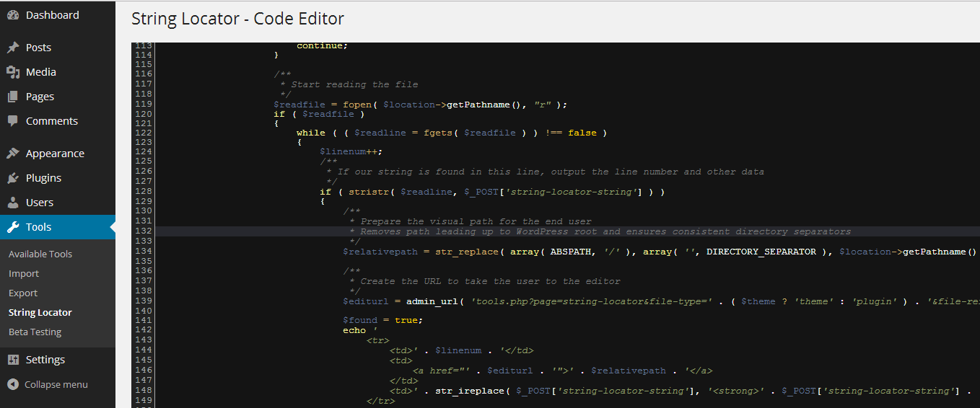Click the Pages icon in sidebar
Image resolution: width=980 pixels, height=408 pixels.
point(13,97)
